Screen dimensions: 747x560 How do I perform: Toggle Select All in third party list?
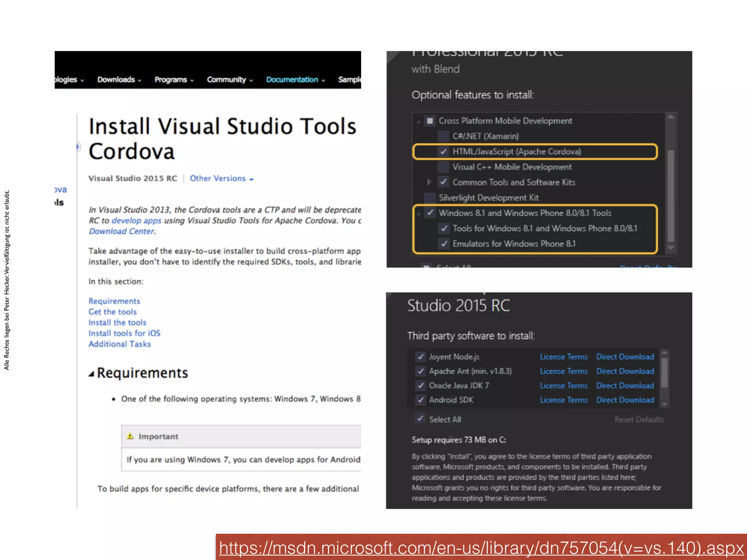[421, 419]
